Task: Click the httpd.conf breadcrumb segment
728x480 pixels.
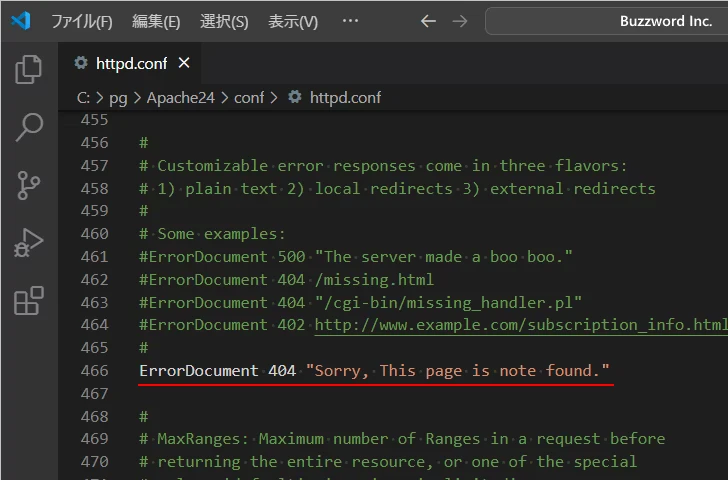Action: tap(345, 98)
